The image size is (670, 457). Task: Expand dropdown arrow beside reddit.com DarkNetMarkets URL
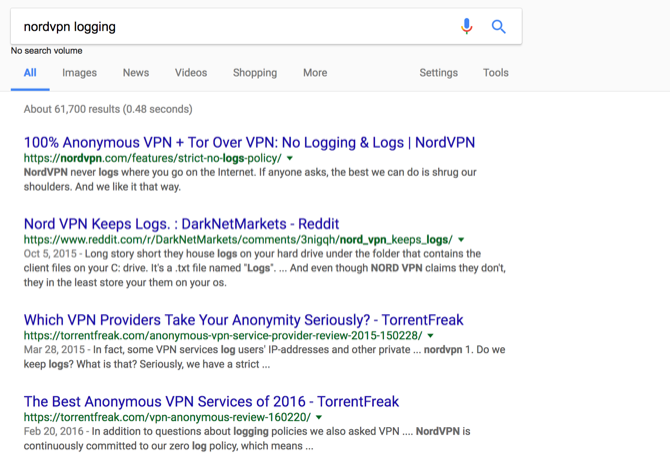pyautogui.click(x=461, y=240)
